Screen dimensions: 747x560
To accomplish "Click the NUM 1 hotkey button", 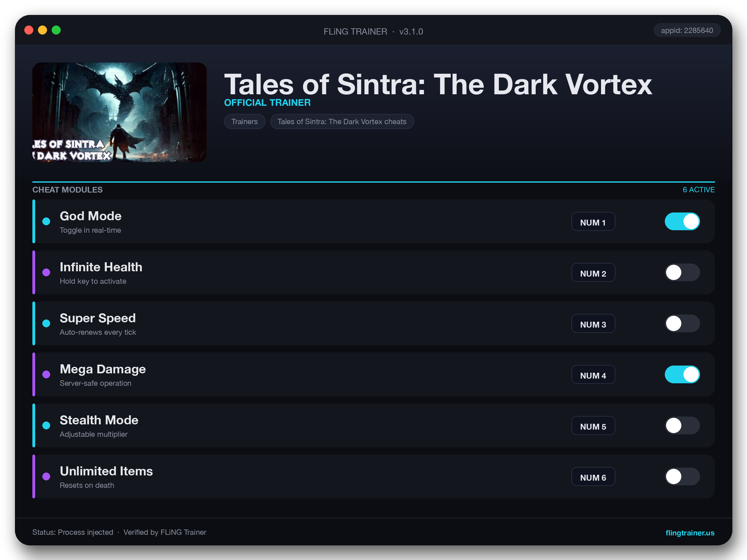I will pyautogui.click(x=593, y=222).
